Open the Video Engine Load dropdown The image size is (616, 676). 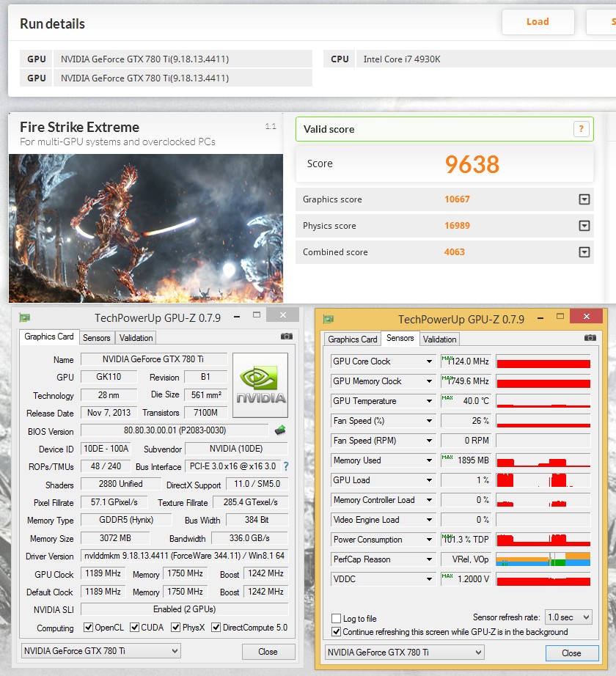click(x=429, y=520)
